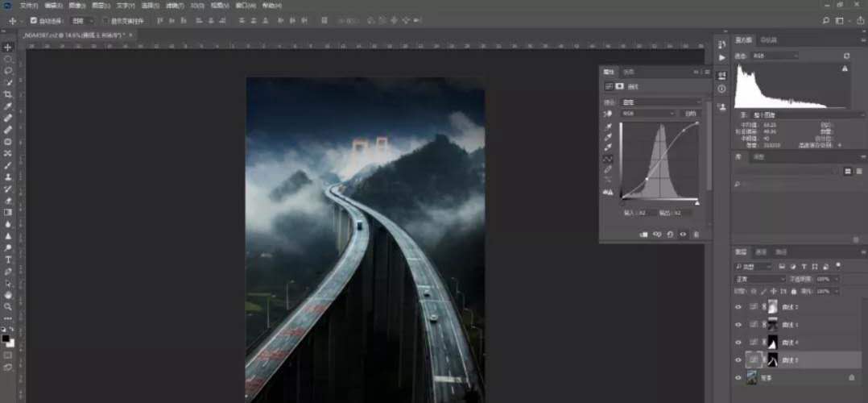Open the layer blend mode dropdown
Viewport: 868px width, 403px height.
coord(760,279)
